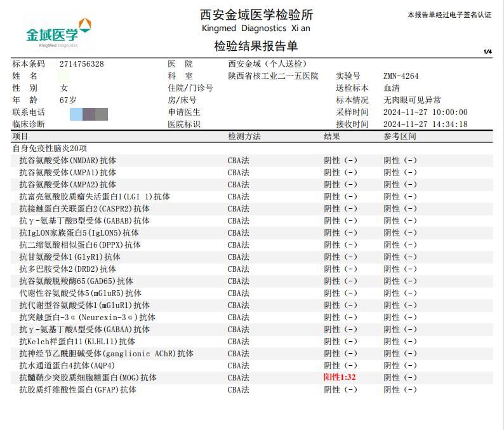
Task: Click the 项目 column header
Action: point(20,137)
